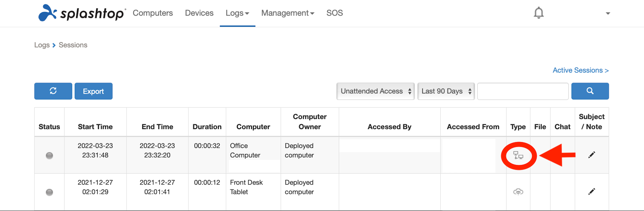Click the session search text field
644x211 pixels.
point(523,91)
